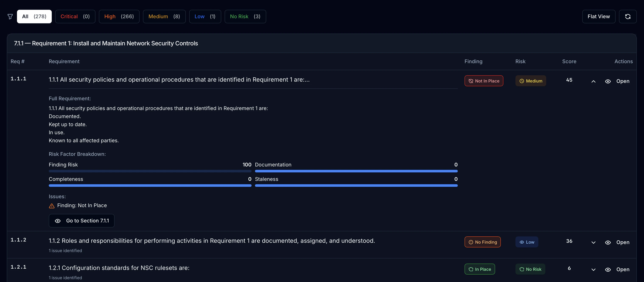The height and width of the screenshot is (282, 644).
Task: Expand details for requirement 1.2.1
Action: [594, 269]
